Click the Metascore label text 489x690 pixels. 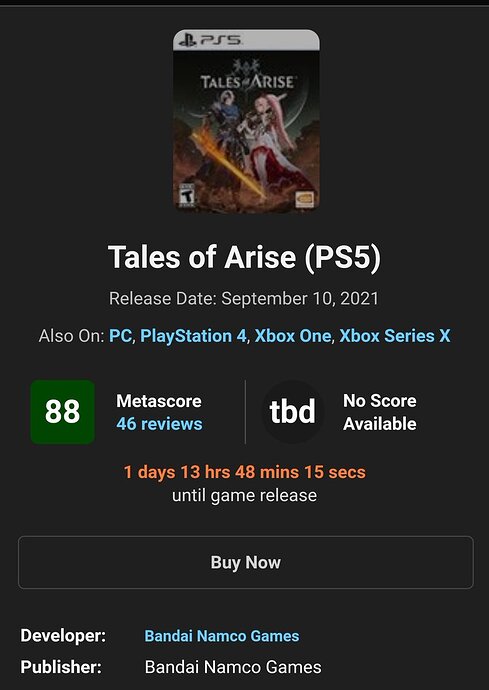(x=159, y=401)
